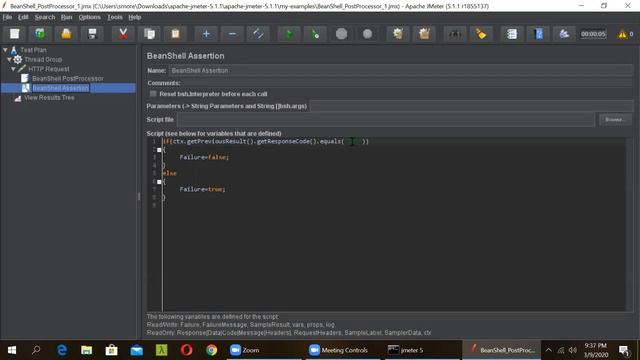This screenshot has height=360, width=640.
Task: Open the Search menu
Action: coord(44,17)
